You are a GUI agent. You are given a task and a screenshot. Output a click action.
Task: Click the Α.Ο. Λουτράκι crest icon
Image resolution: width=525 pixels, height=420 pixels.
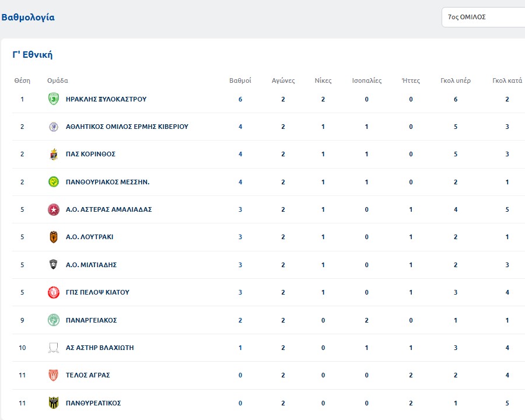point(54,237)
